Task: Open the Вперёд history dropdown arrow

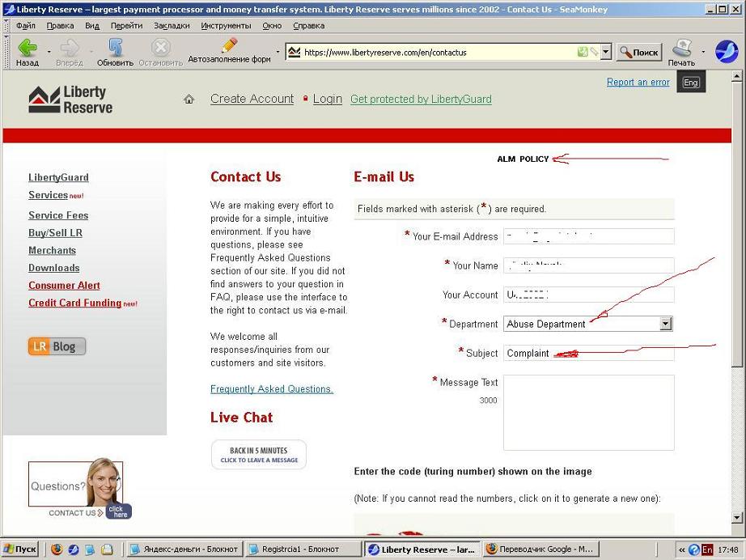Action: pos(91,51)
